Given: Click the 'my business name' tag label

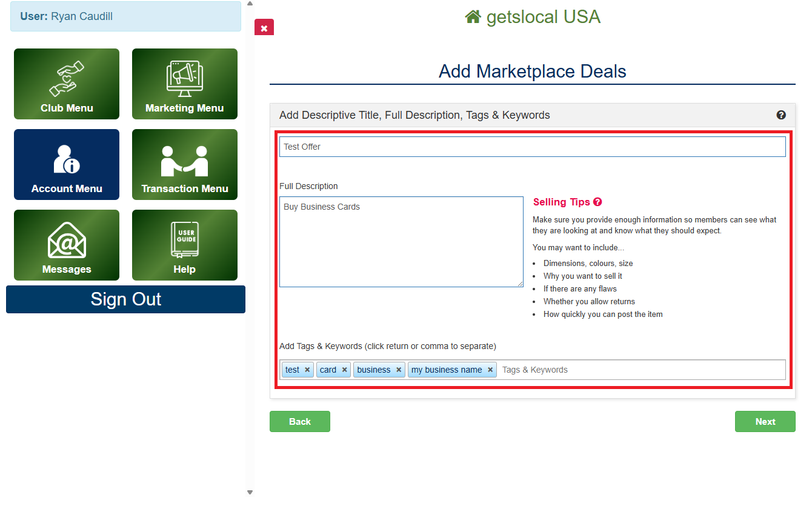Looking at the screenshot, I should tap(447, 370).
